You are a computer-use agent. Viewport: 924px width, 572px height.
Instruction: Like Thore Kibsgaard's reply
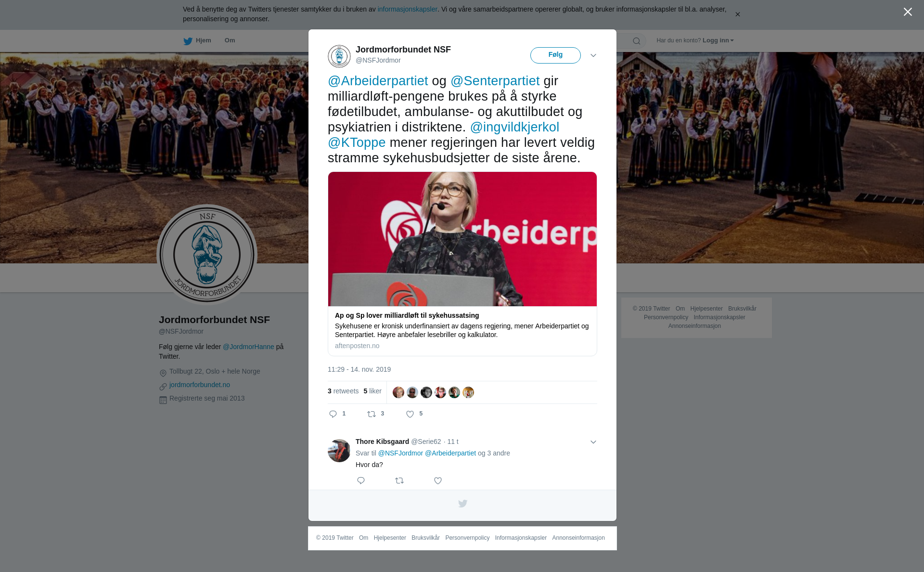click(438, 481)
